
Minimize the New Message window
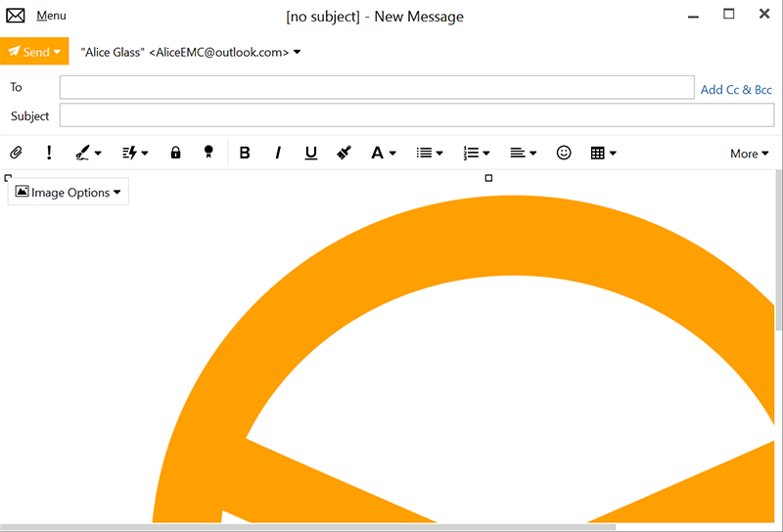click(693, 17)
